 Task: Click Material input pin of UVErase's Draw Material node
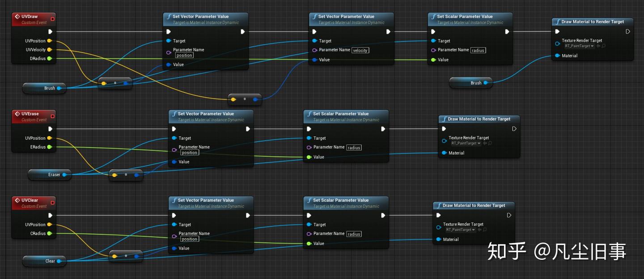tap(444, 153)
